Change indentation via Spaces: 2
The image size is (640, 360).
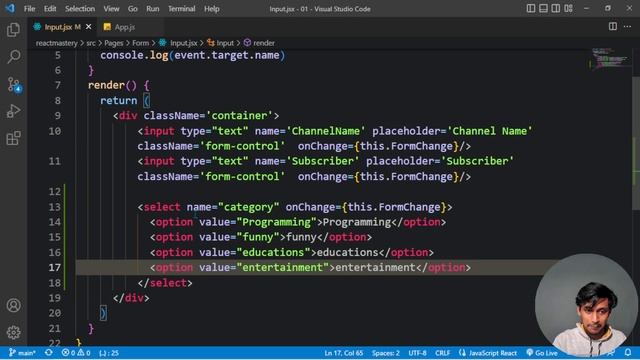point(385,353)
